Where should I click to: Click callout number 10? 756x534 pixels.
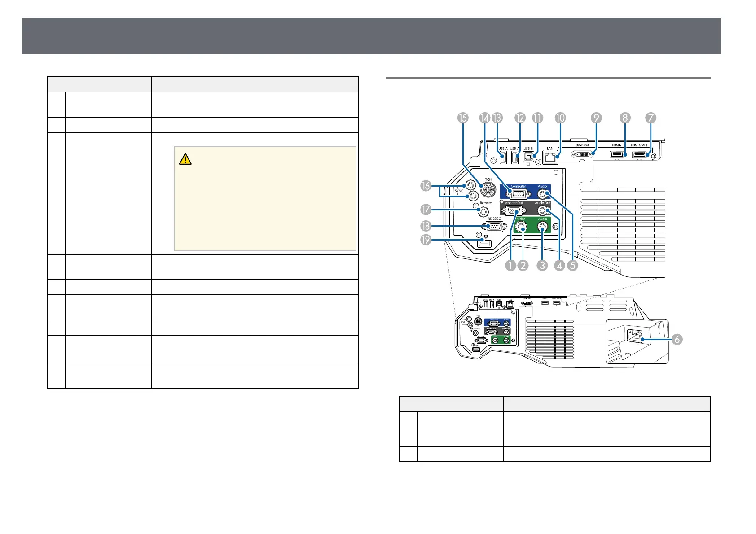click(x=560, y=118)
